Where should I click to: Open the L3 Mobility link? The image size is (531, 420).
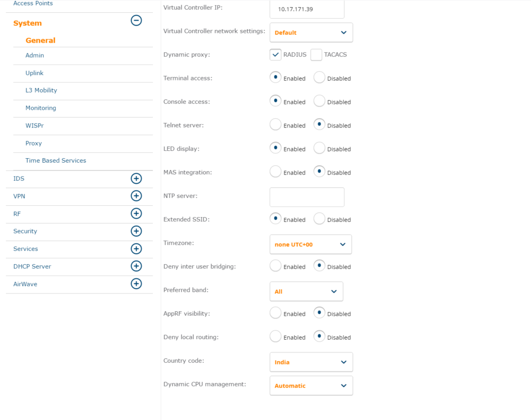(41, 91)
